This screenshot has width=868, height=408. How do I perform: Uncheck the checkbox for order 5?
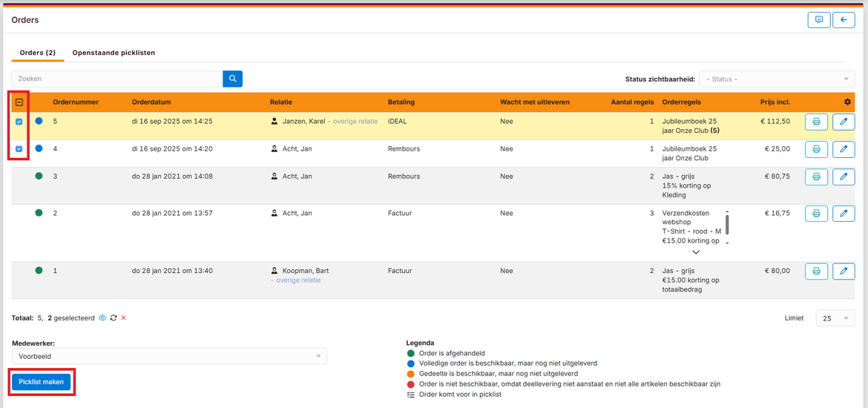click(19, 122)
